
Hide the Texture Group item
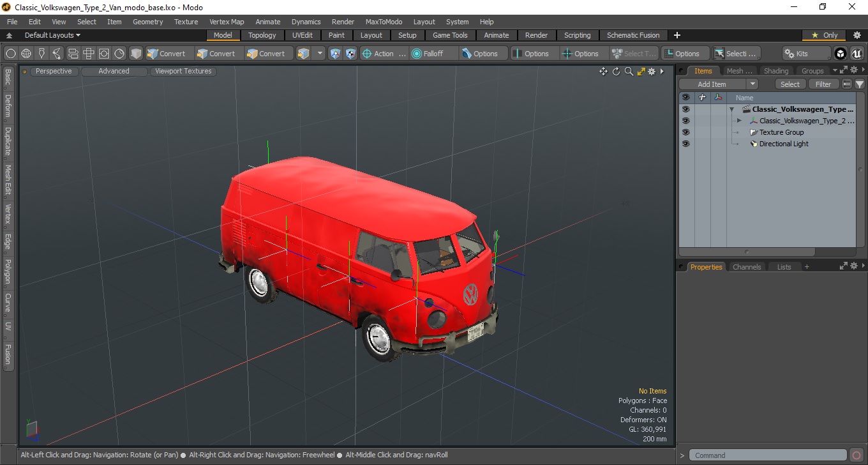[685, 132]
